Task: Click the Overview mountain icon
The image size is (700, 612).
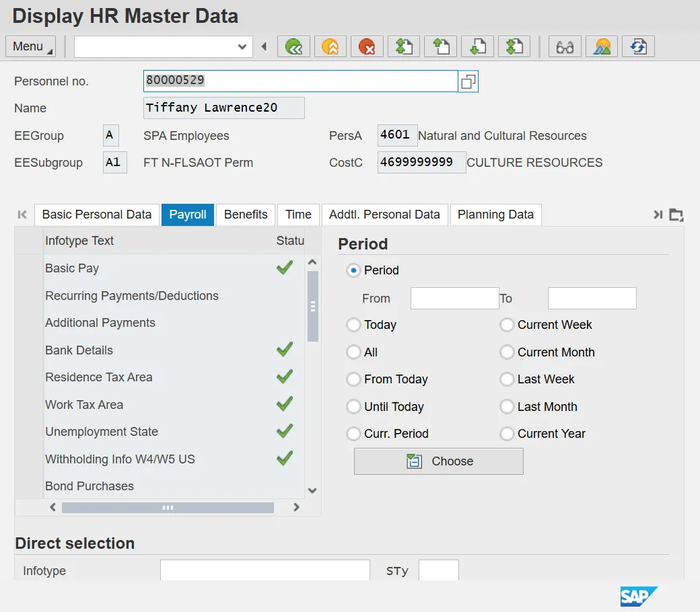Action: [602, 46]
